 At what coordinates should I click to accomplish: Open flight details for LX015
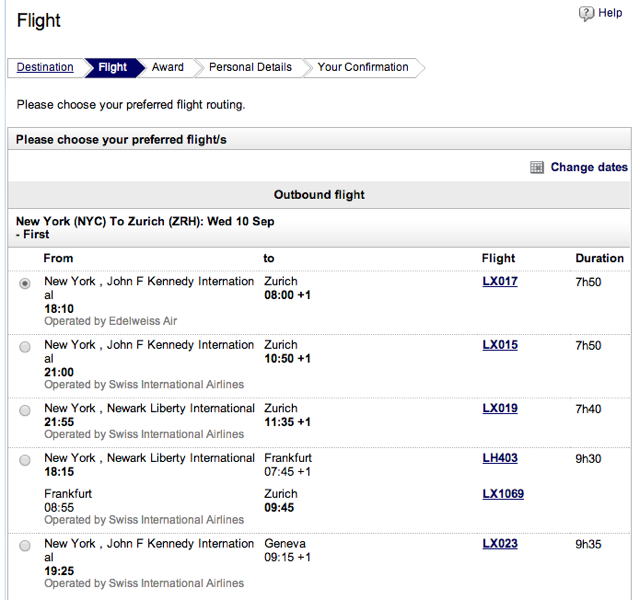pos(500,345)
